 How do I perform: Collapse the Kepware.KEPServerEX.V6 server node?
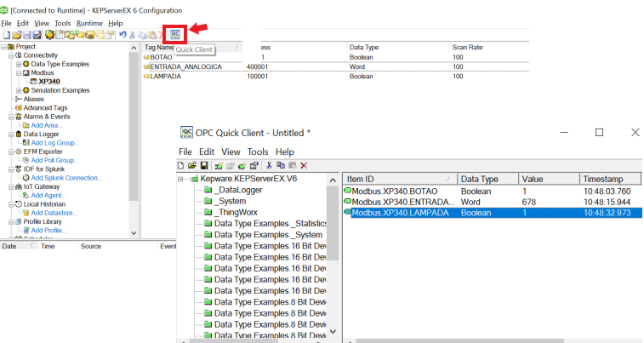pyautogui.click(x=184, y=180)
